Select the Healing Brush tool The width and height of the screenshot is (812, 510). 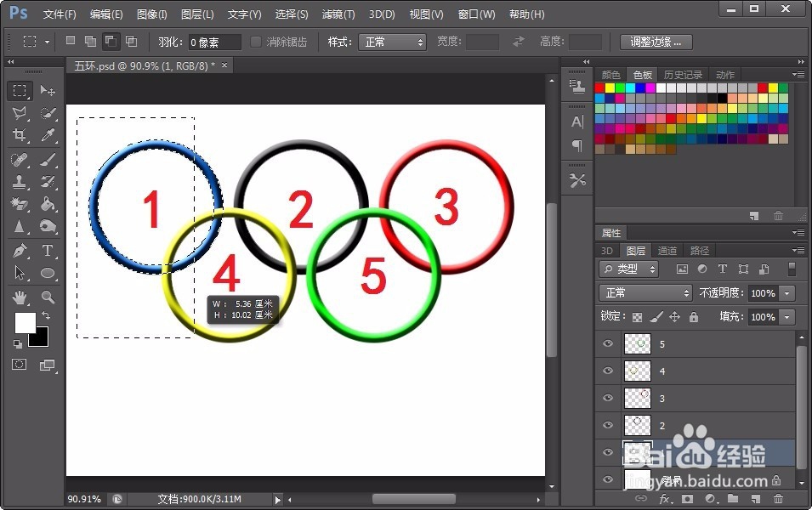point(20,160)
